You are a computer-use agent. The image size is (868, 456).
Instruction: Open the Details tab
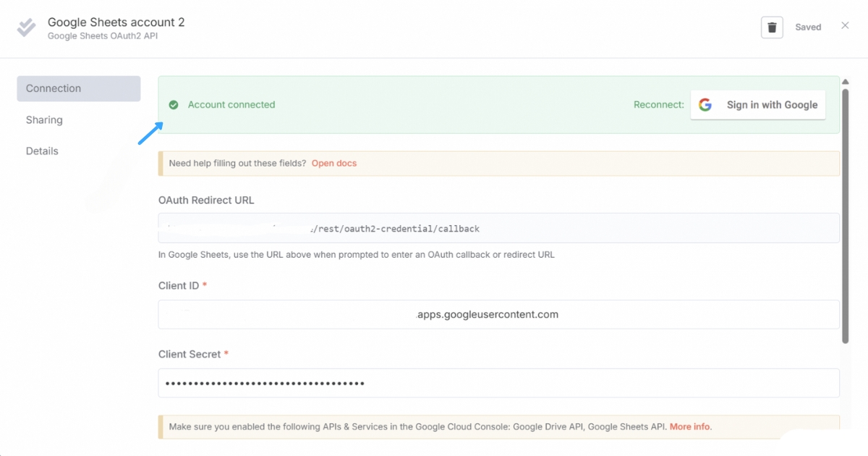42,151
